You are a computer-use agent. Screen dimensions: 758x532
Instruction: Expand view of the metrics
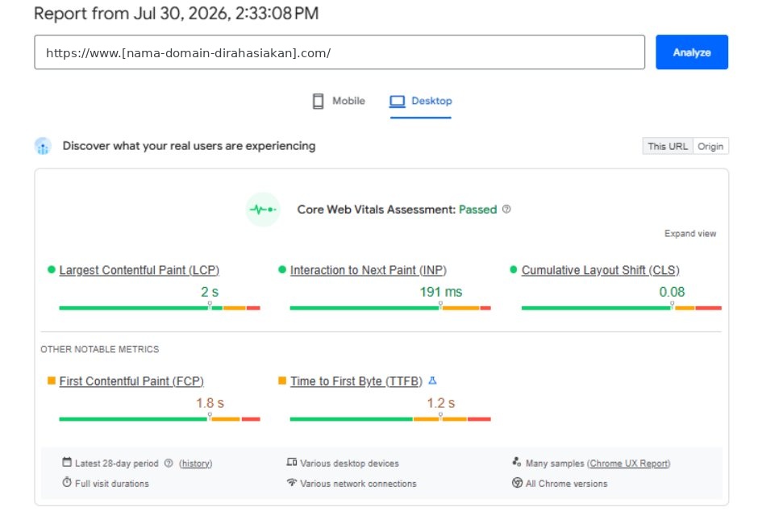click(689, 234)
